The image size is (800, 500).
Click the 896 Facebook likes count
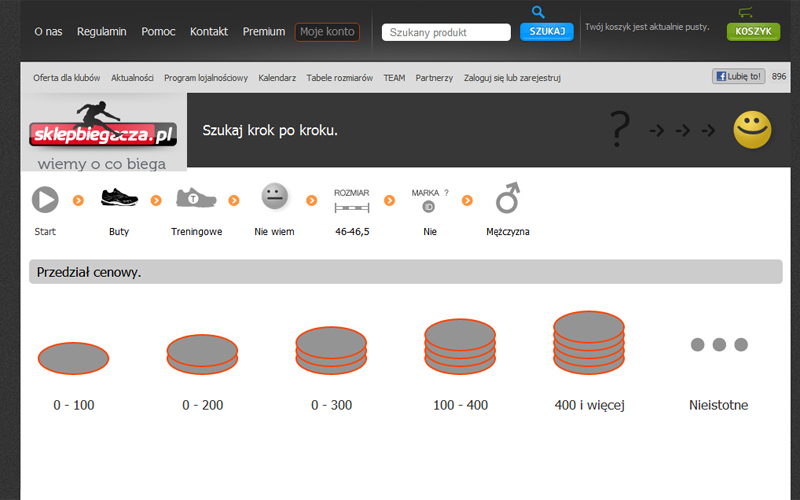[x=779, y=77]
